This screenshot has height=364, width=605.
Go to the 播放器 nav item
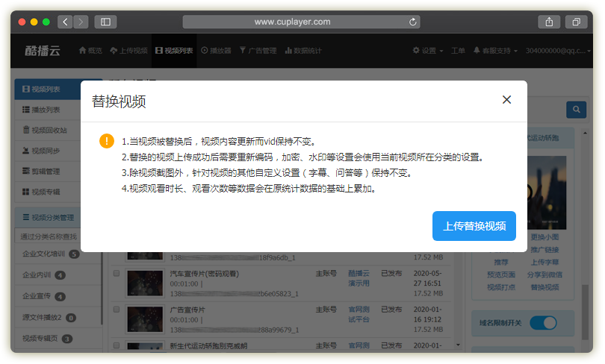pos(217,51)
